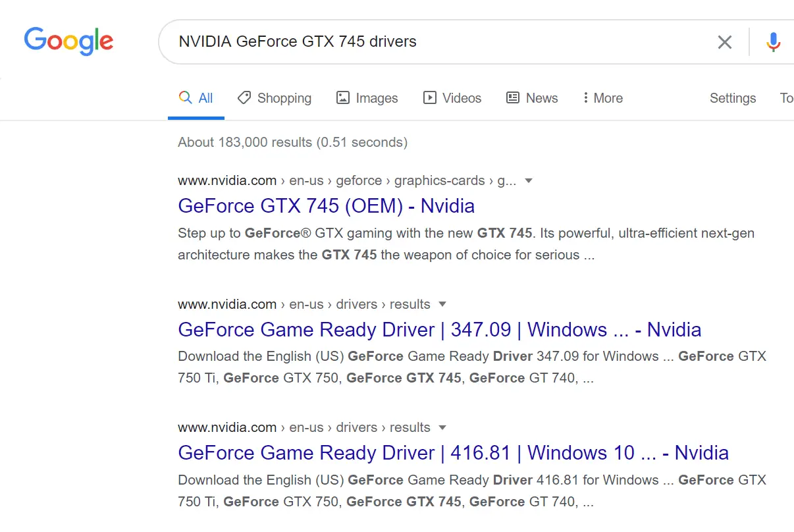Open GeForce Game Ready Driver 347.09 link

click(440, 329)
